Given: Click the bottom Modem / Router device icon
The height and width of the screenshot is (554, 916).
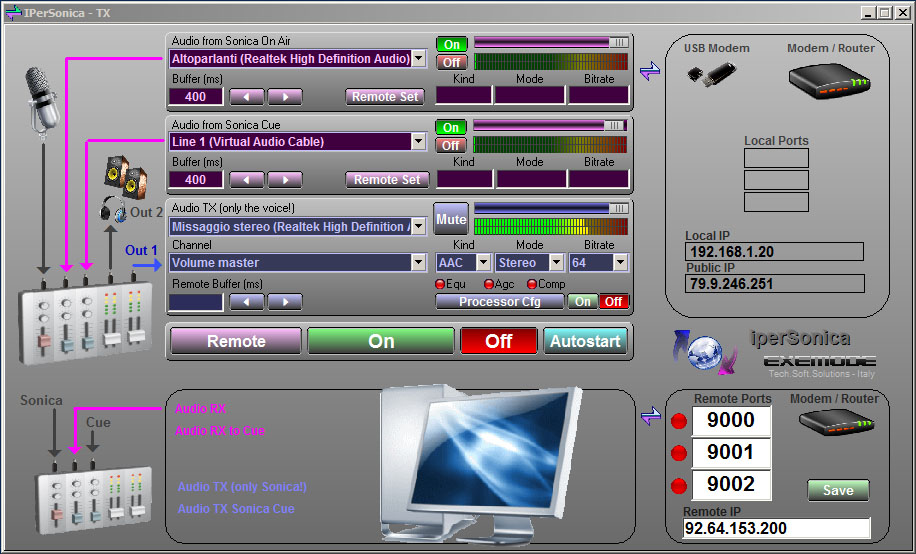Looking at the screenshot, I should [836, 421].
